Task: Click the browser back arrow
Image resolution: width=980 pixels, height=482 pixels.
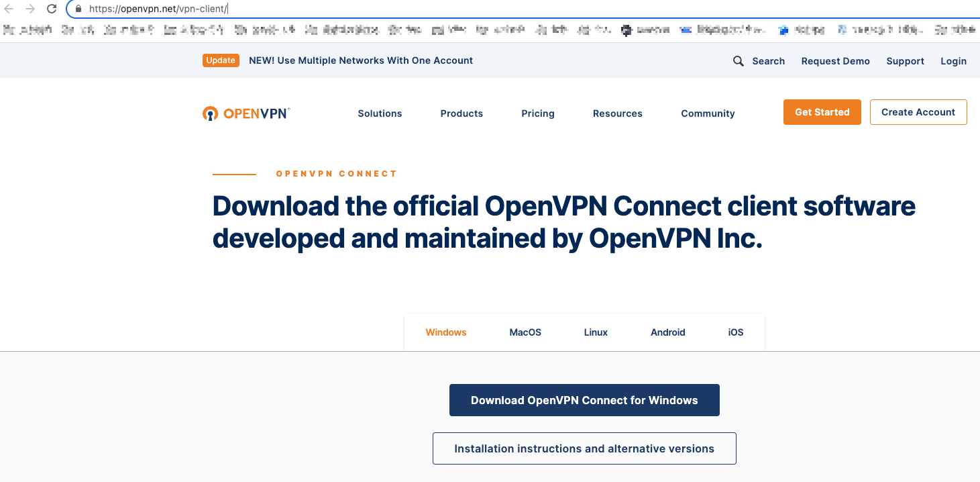Action: pyautogui.click(x=9, y=9)
